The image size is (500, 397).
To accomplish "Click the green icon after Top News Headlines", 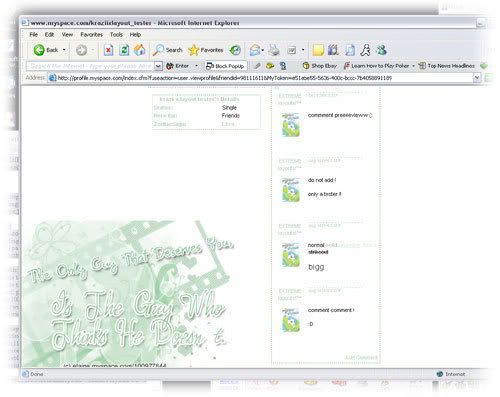I will [484, 66].
